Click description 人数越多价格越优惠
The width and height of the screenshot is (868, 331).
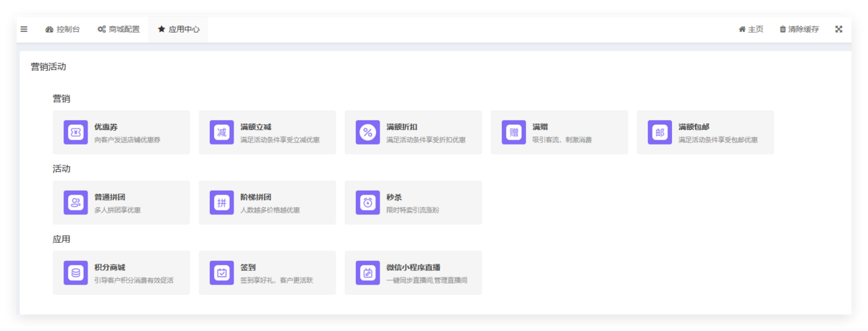[x=270, y=210]
